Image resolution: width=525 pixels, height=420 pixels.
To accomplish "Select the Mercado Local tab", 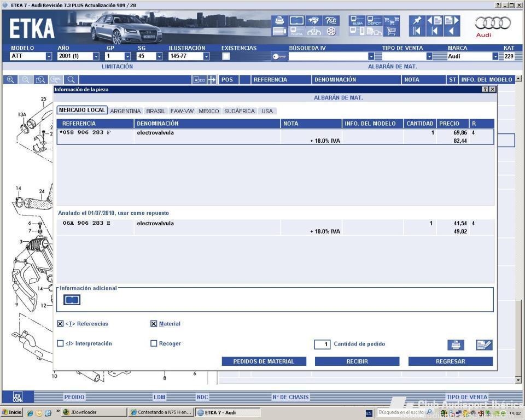I will pos(82,110).
